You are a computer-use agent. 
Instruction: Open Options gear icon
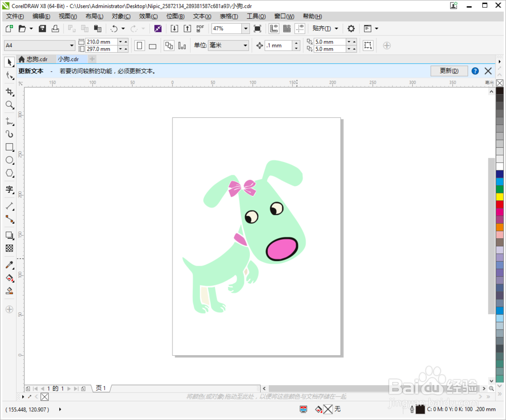tap(351, 29)
